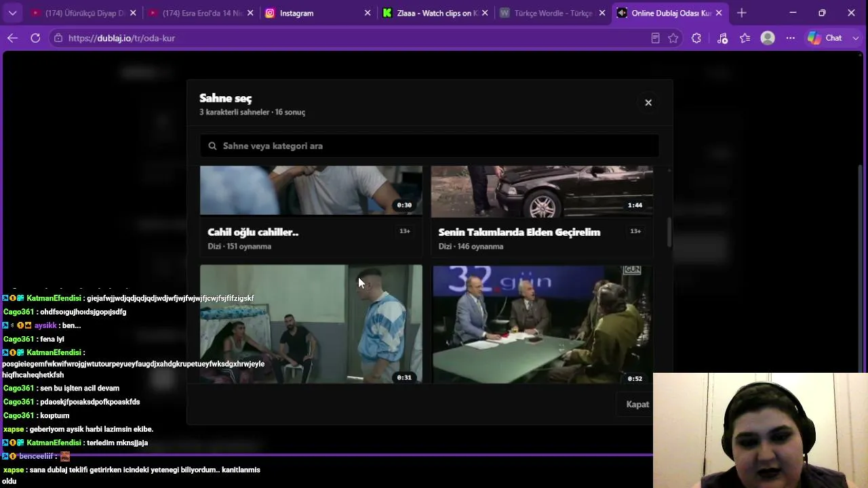This screenshot has height=488, width=868.
Task: Click the search magnifier icon in scene search
Action: [212, 146]
